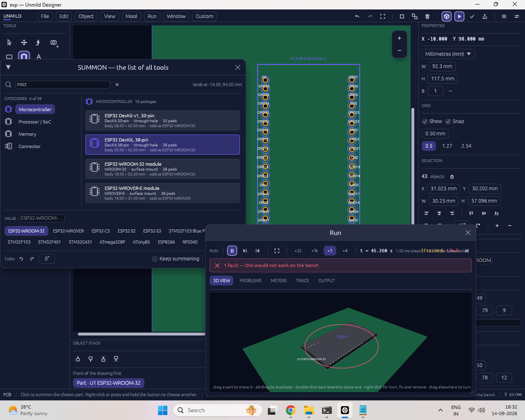Rotate counter-clockwise in Turn controls
The image size is (525, 420).
(21, 259)
